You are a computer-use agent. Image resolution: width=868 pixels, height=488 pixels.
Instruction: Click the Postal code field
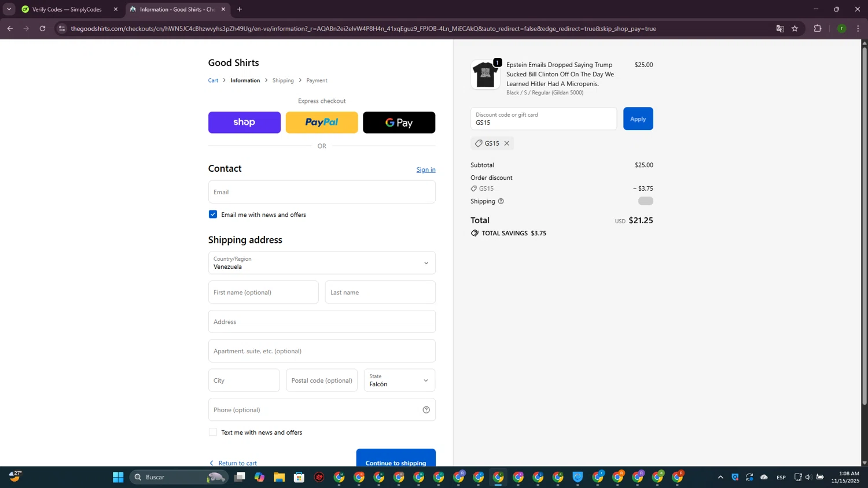322,380
